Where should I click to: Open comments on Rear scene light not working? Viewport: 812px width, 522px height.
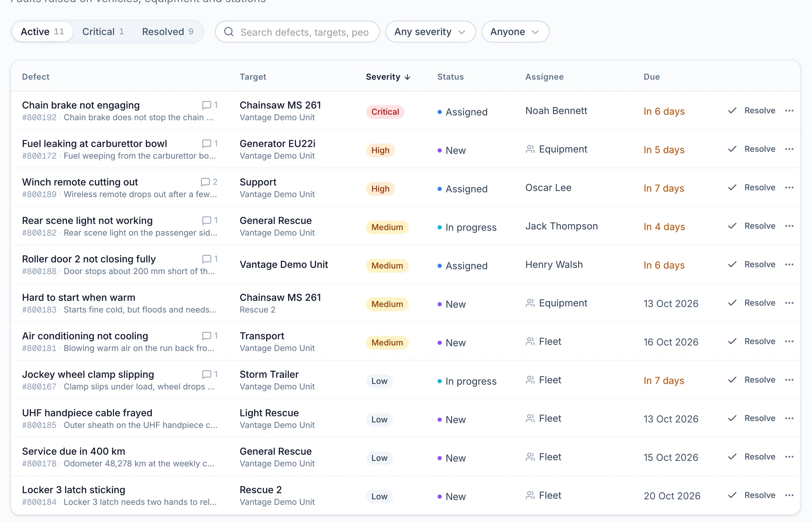[210, 220]
